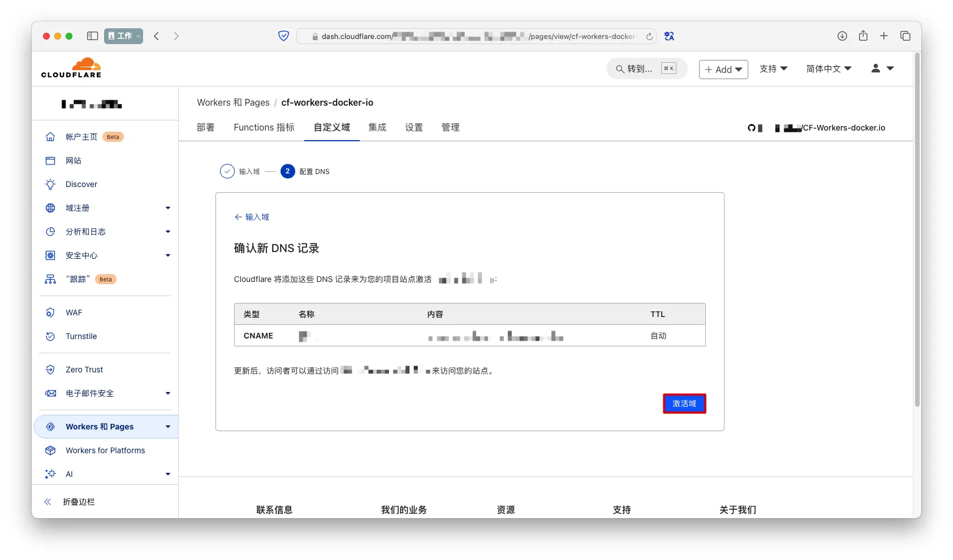The width and height of the screenshot is (953, 560).
Task: Click the Safari translate icon
Action: [x=670, y=36]
